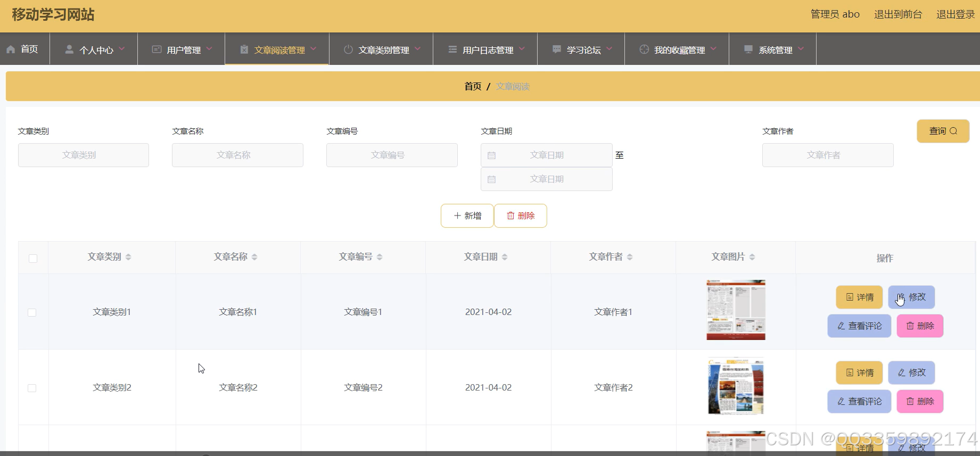The width and height of the screenshot is (980, 456).
Task: Click the card icon for 用户管理
Action: coord(157,49)
